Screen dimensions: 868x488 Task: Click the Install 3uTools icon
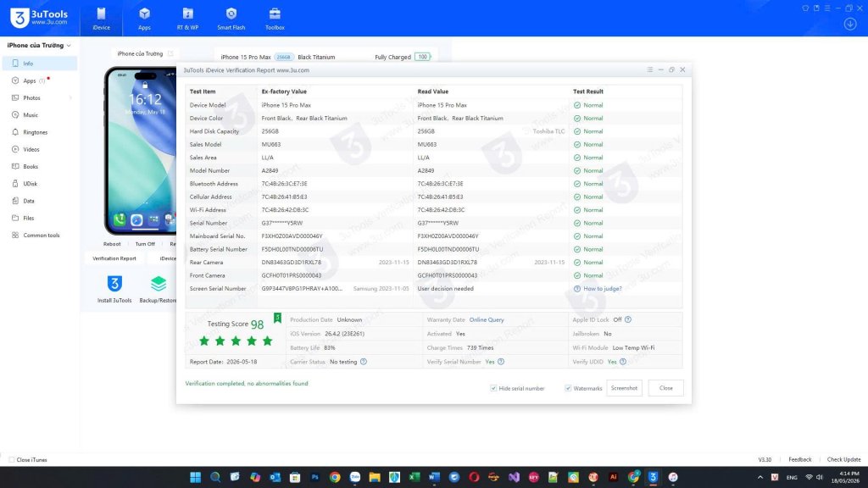pos(114,289)
